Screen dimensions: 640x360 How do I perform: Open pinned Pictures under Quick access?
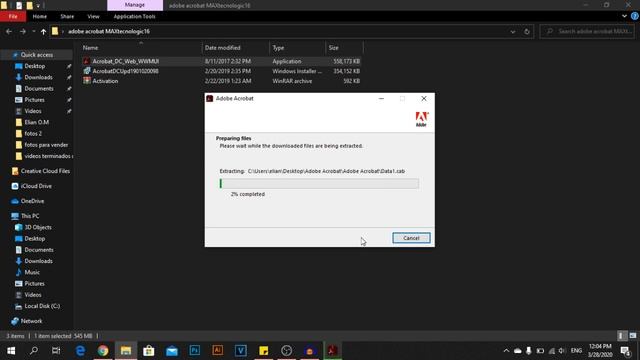[x=34, y=100]
